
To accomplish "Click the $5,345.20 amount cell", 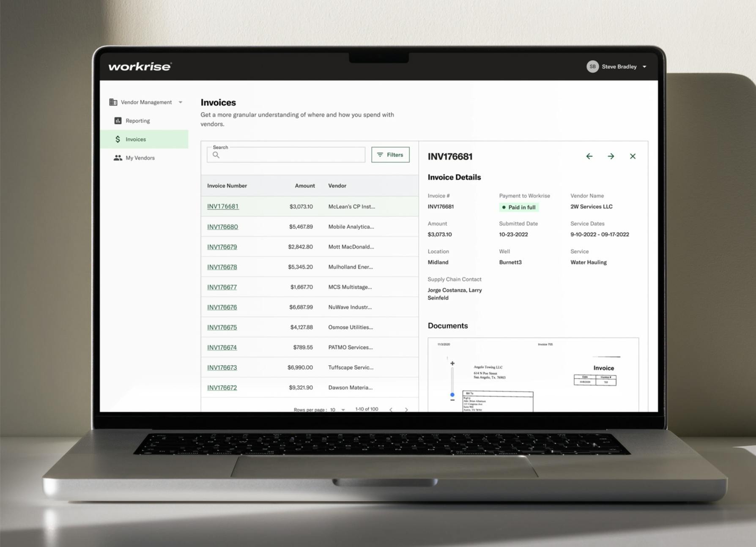I will 301,267.
